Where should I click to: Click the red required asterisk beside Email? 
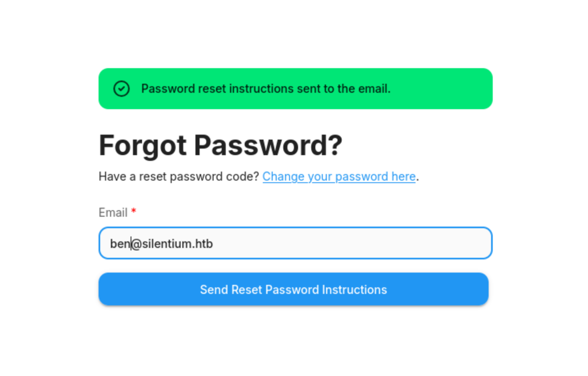point(133,212)
